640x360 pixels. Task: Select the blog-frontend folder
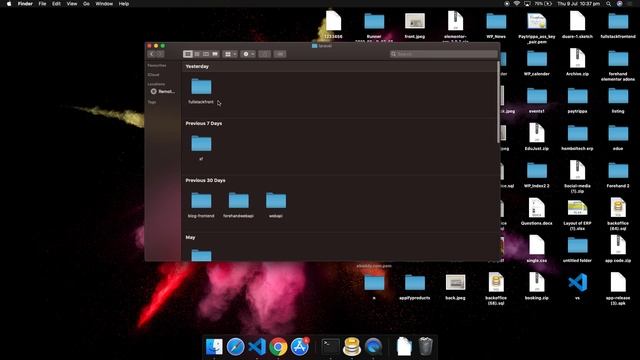tap(201, 205)
